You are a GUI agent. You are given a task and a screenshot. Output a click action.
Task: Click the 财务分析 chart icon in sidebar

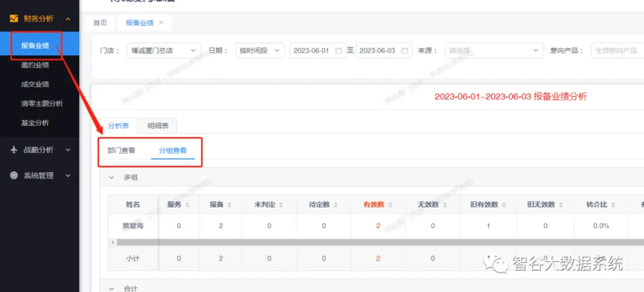pos(14,19)
